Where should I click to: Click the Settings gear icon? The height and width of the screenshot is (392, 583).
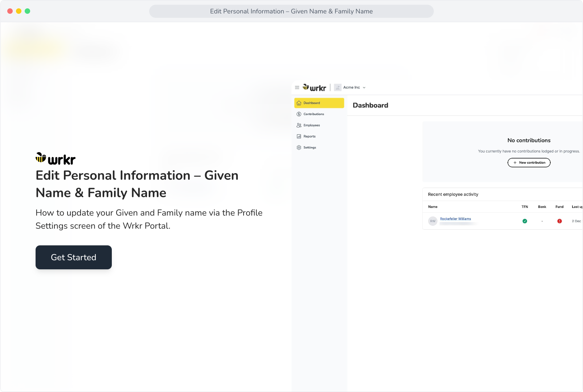coord(299,147)
